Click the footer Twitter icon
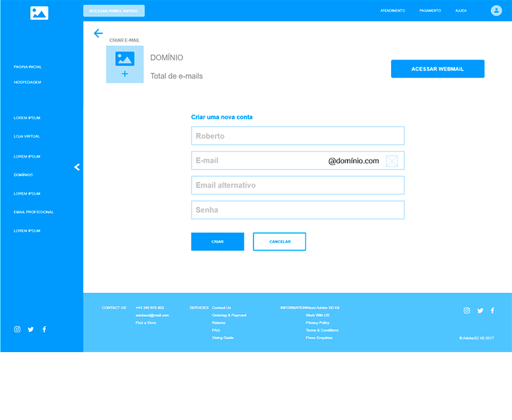The height and width of the screenshot is (420, 512). 480,311
